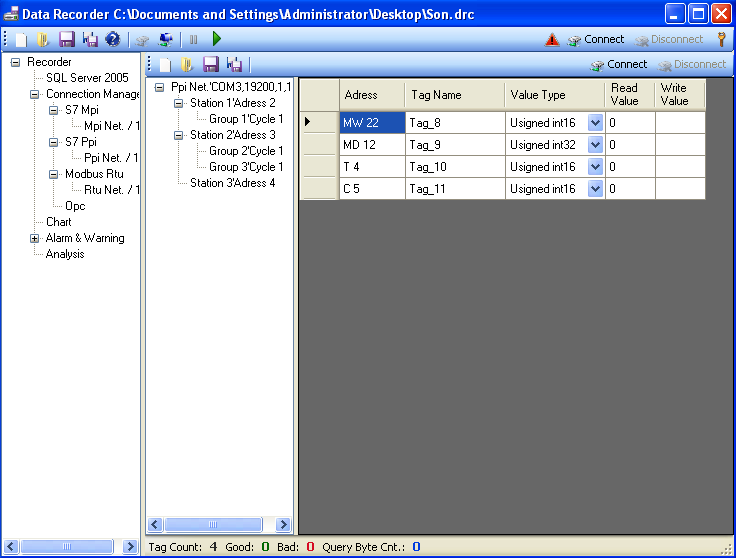Image resolution: width=736 pixels, height=558 pixels.
Task: Collapse the Modbus Rtu node
Action: click(x=54, y=174)
